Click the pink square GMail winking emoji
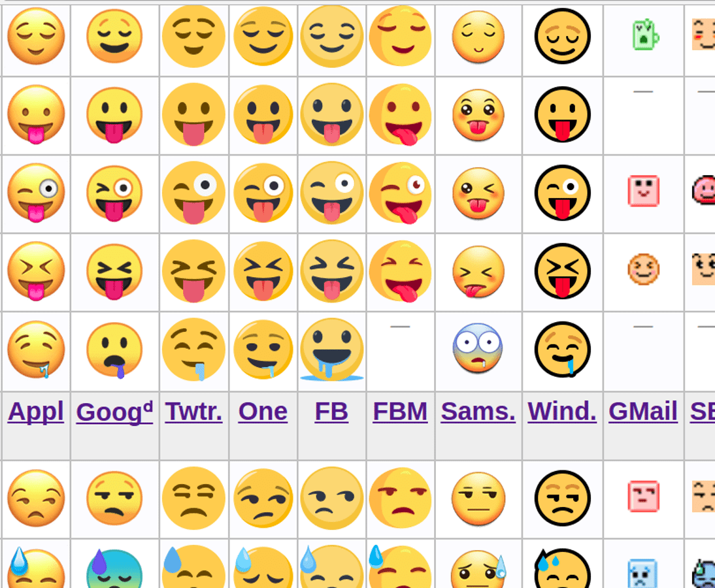Image resolution: width=715 pixels, height=588 pixels. coord(643,191)
